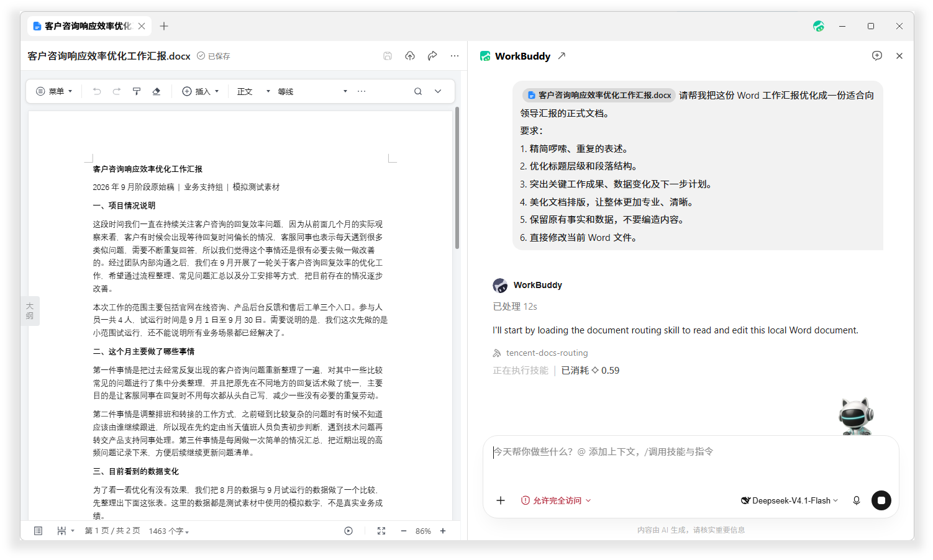Open the view mode dropdown in status bar
The height and width of the screenshot is (560, 933).
point(65,531)
